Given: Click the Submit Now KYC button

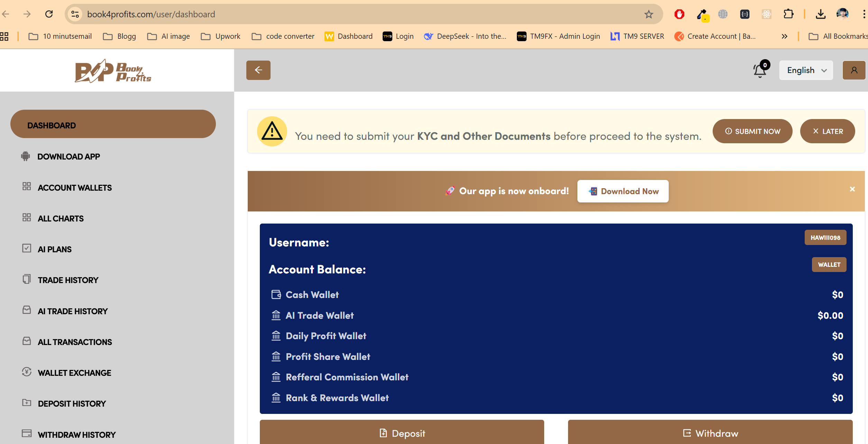Looking at the screenshot, I should coord(752,131).
